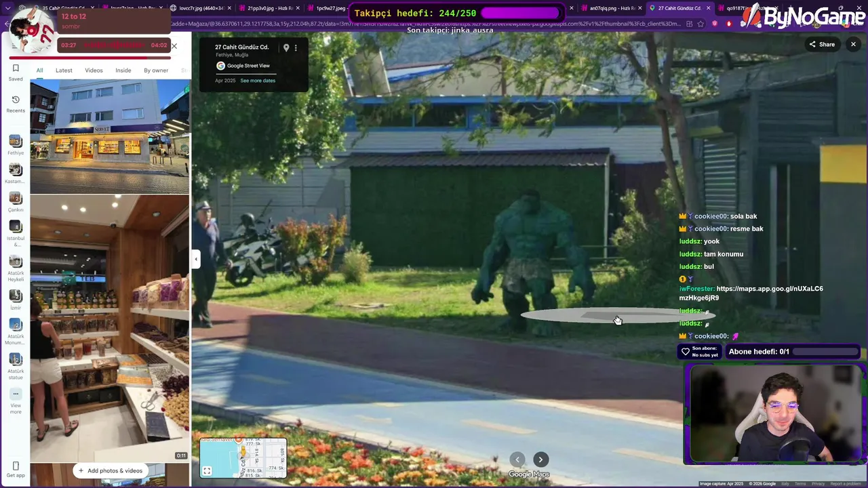Image resolution: width=868 pixels, height=488 pixels.
Task: Click the location pin in the Street View card
Action: click(x=286, y=48)
